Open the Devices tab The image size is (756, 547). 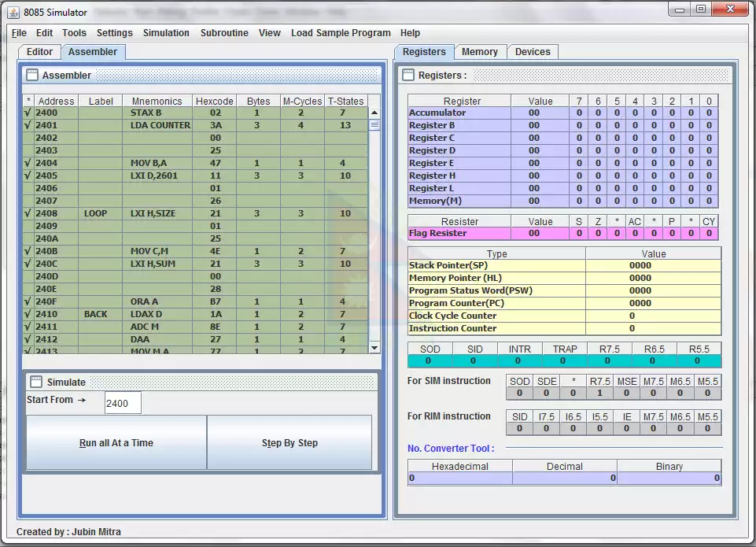pos(533,52)
